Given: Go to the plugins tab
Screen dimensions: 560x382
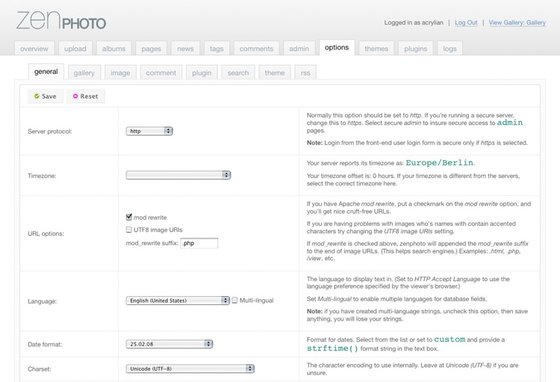Looking at the screenshot, I should click(x=415, y=49).
